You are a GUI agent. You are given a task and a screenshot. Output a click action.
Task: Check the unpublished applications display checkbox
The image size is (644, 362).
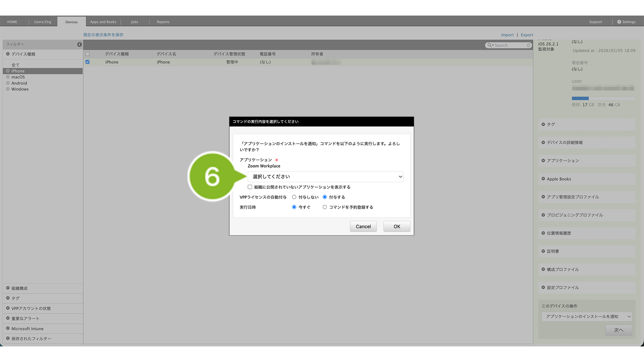250,187
